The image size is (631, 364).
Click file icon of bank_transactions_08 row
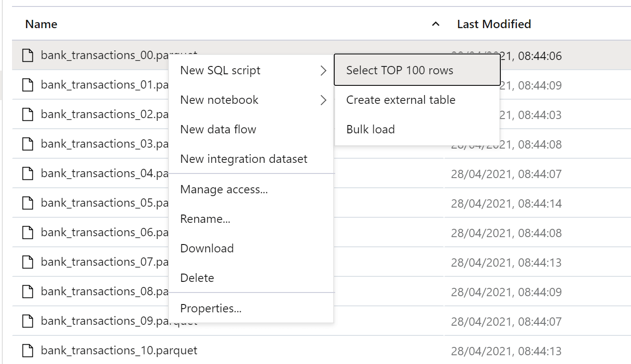[28, 292]
